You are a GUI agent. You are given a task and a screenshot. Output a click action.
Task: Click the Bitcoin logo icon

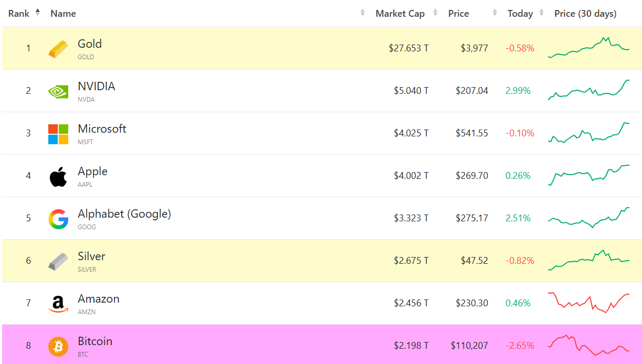pyautogui.click(x=58, y=346)
